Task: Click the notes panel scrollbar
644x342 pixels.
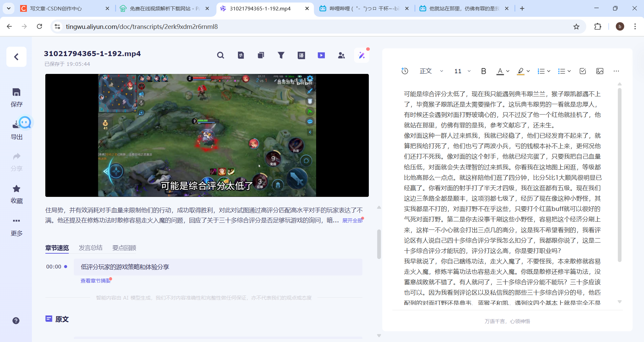Action: (620, 175)
